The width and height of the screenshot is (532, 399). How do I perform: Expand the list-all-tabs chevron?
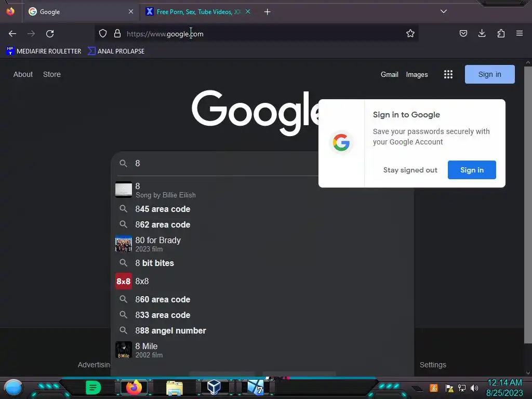click(x=444, y=11)
